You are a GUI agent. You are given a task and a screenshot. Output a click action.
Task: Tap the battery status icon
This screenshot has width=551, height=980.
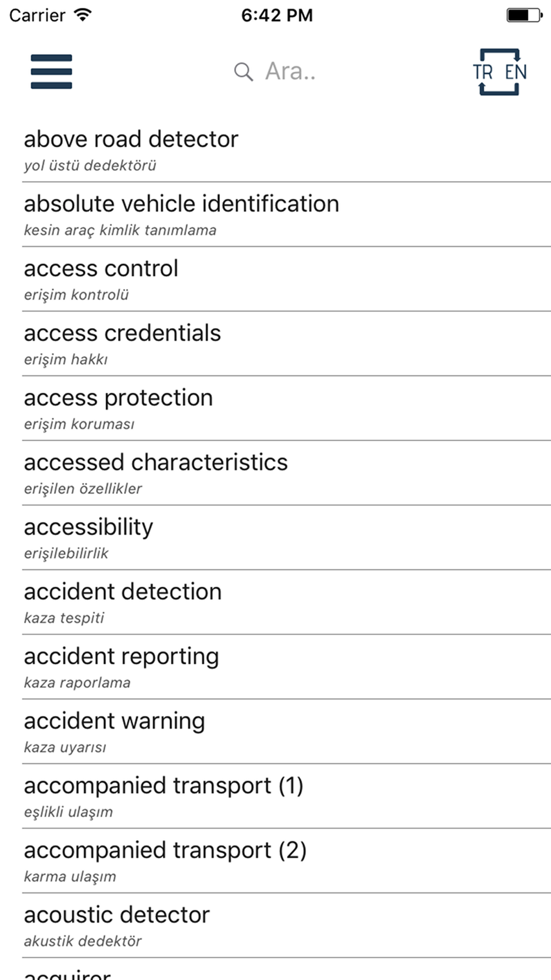pyautogui.click(x=525, y=15)
